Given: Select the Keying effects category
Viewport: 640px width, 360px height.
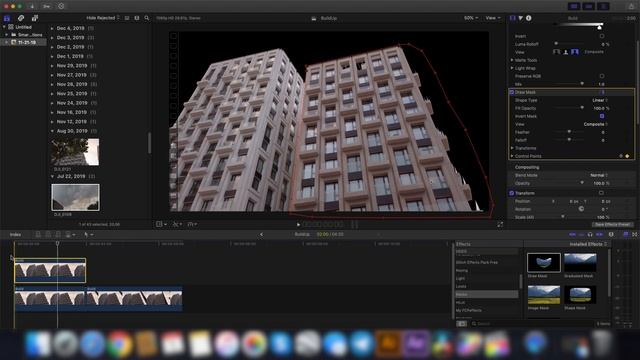Looking at the screenshot, I should (462, 270).
